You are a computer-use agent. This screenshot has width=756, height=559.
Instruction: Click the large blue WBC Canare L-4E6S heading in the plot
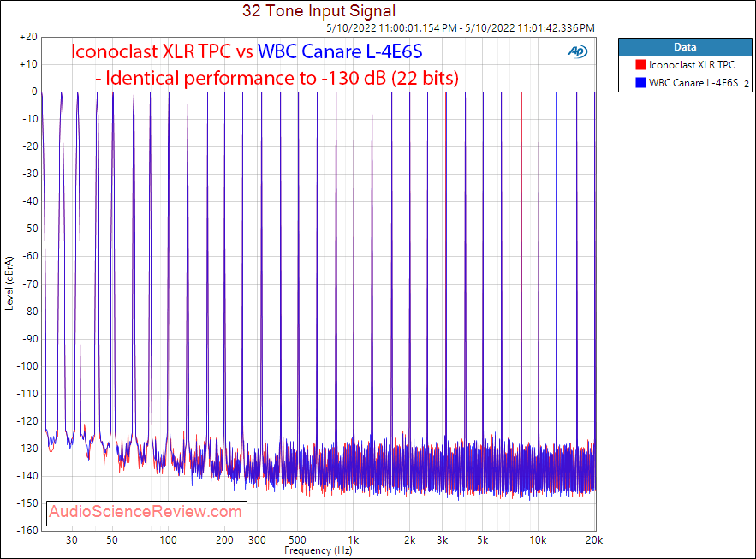pyautogui.click(x=340, y=51)
